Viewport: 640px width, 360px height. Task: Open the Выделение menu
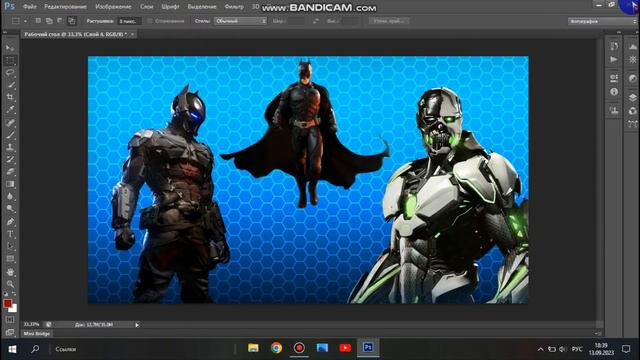[x=202, y=7]
